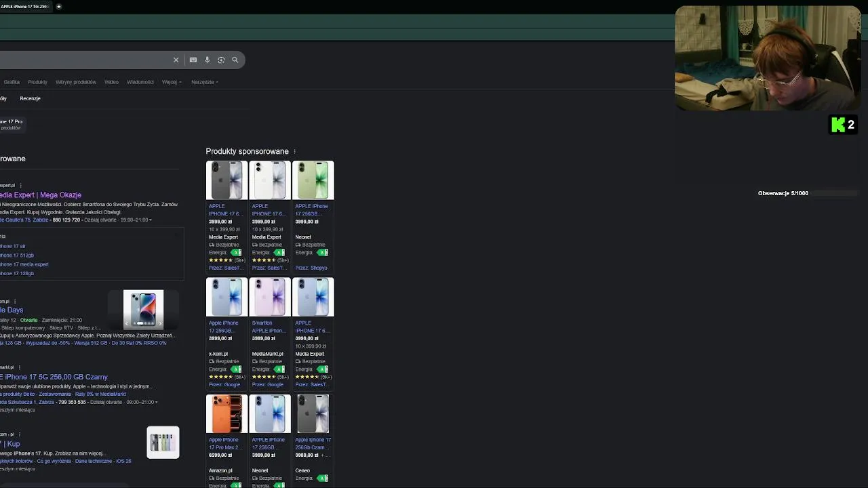
Task: Click the Obserwacje 5/1000 counter text
Action: [x=783, y=193]
